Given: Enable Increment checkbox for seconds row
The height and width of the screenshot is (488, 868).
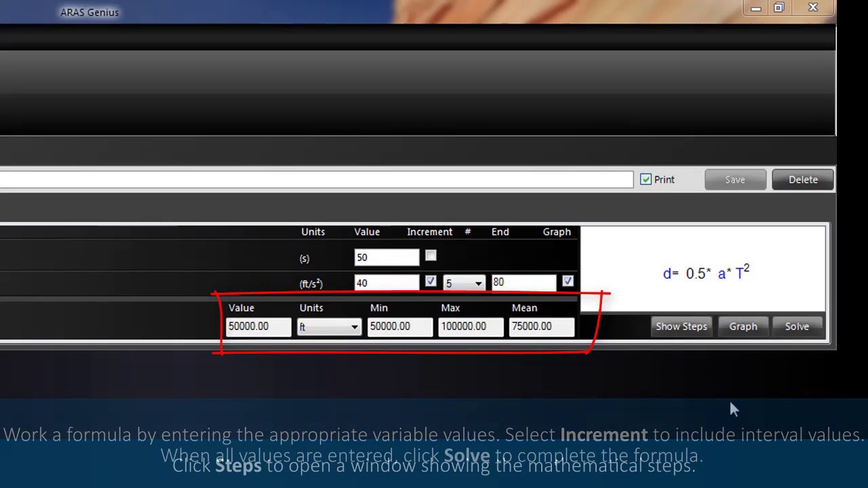Looking at the screenshot, I should point(431,256).
